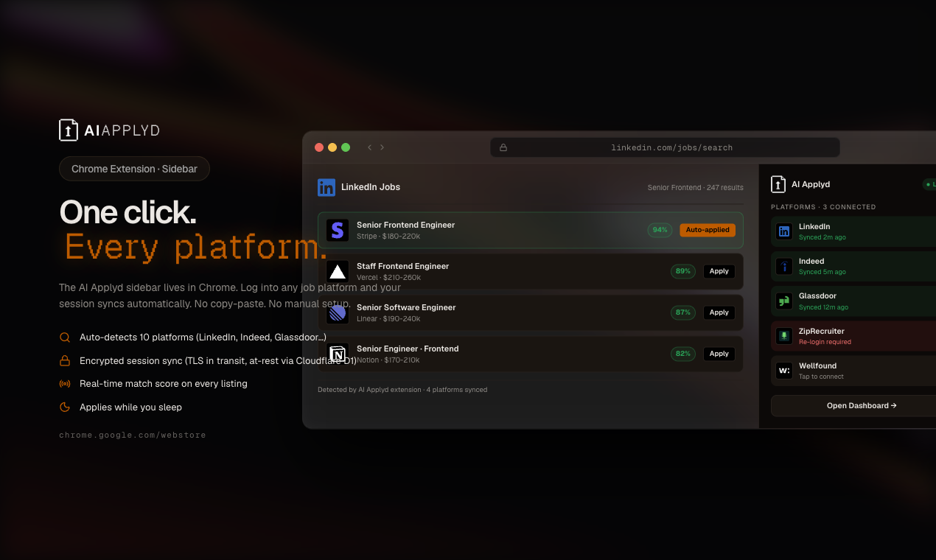Click the Glassdoor platform icon in sidebar

pyautogui.click(x=784, y=301)
